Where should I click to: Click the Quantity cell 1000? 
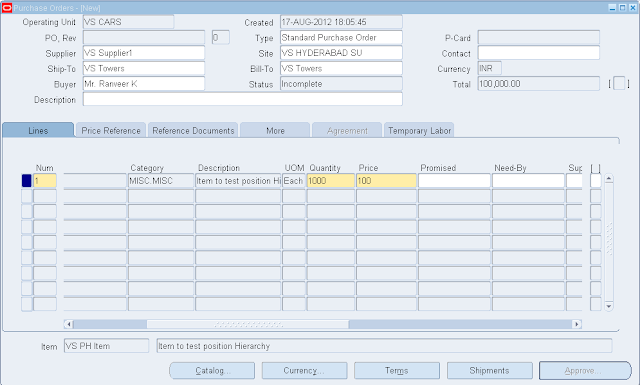pos(331,180)
